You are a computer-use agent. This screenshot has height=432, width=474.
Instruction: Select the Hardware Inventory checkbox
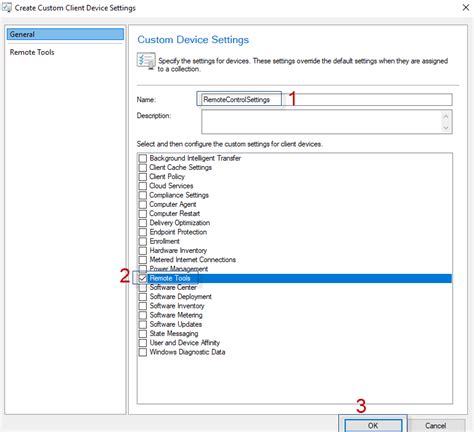point(143,251)
